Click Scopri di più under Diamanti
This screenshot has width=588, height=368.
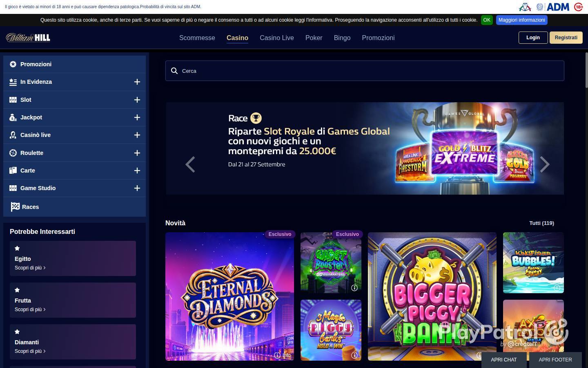click(30, 351)
